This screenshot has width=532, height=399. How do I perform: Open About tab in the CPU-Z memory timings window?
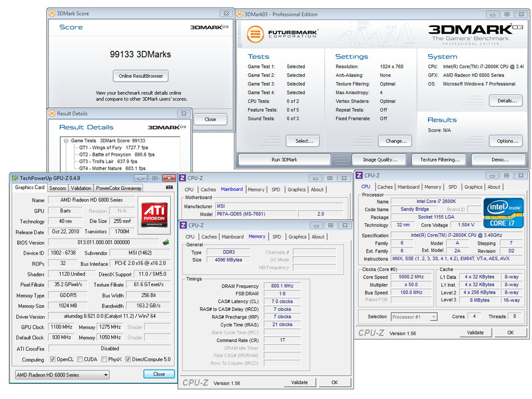tap(318, 237)
